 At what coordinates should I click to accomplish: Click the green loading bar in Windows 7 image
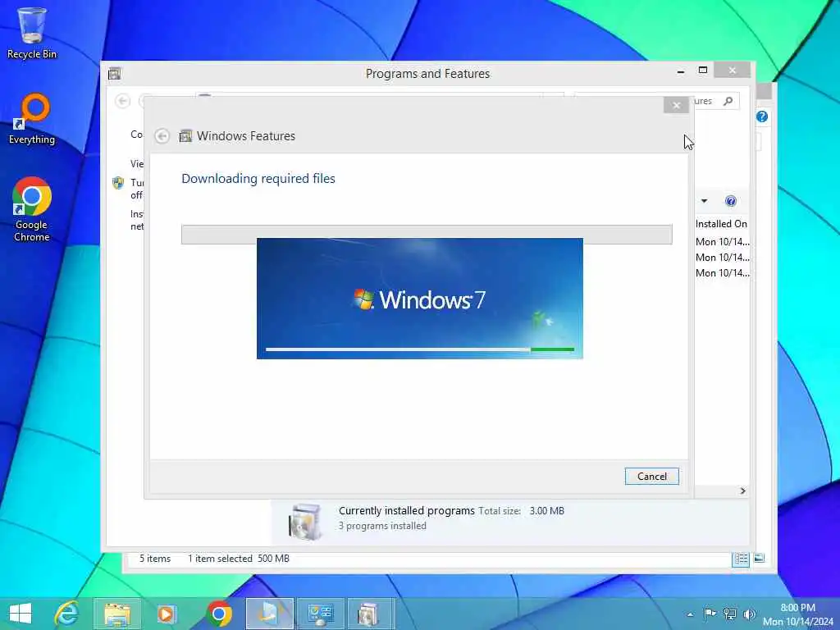click(552, 349)
